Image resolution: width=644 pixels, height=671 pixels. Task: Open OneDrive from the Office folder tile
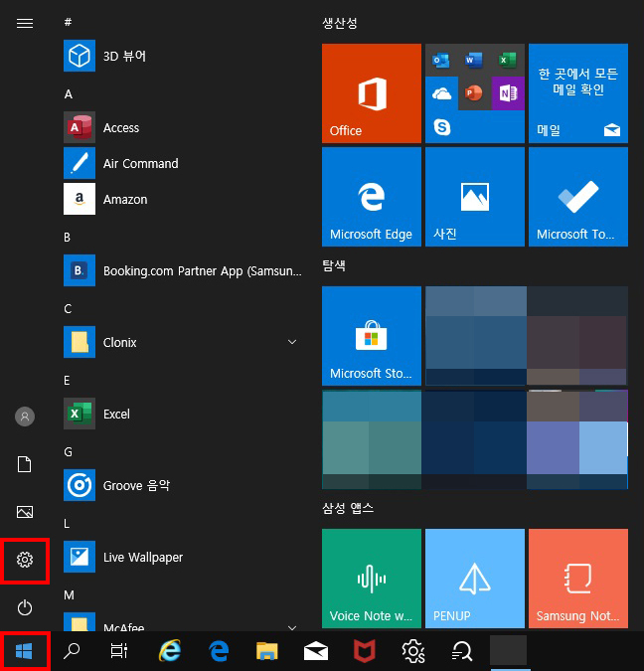click(x=441, y=93)
